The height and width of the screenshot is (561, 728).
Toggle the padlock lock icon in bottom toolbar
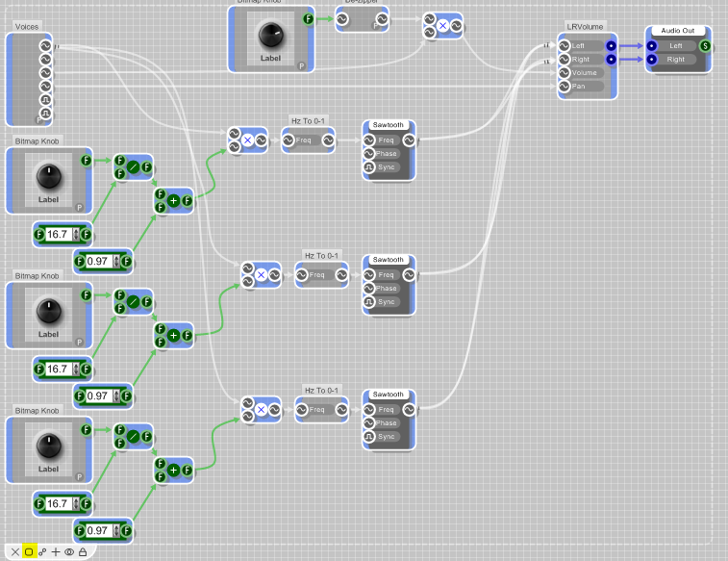(x=83, y=551)
